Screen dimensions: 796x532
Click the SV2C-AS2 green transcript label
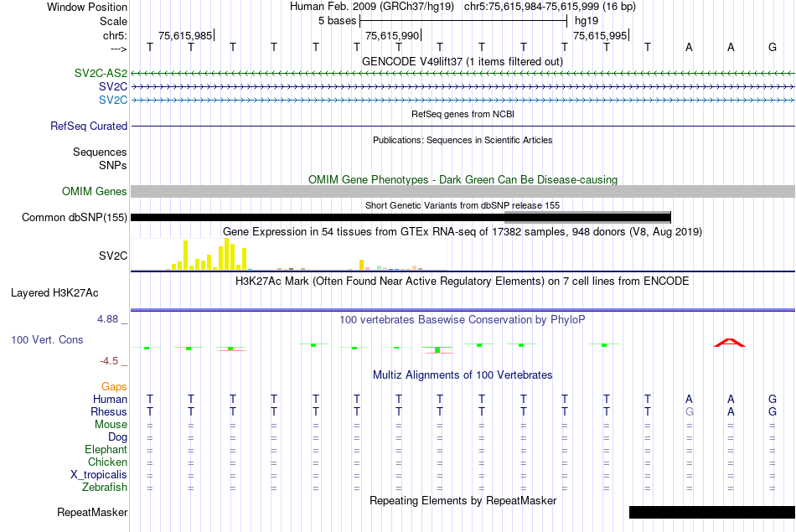(x=101, y=73)
